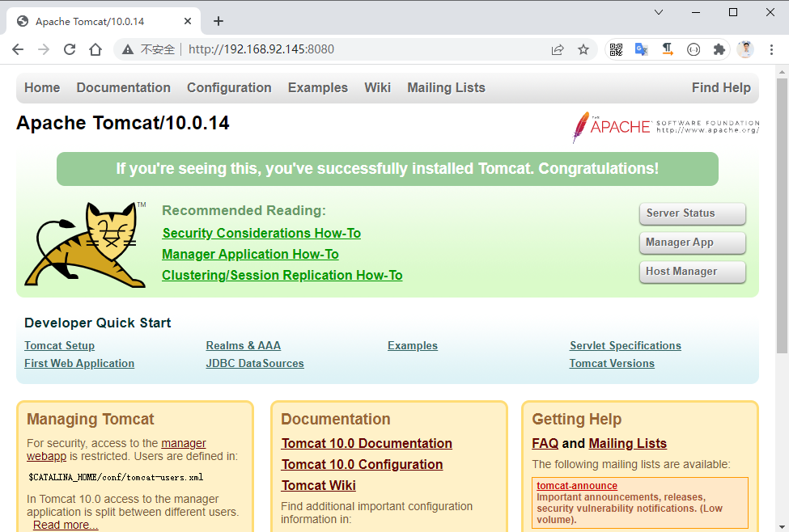Image resolution: width=789 pixels, height=532 pixels.
Task: Click the Developer Quick Start heading
Action: pyautogui.click(x=98, y=323)
